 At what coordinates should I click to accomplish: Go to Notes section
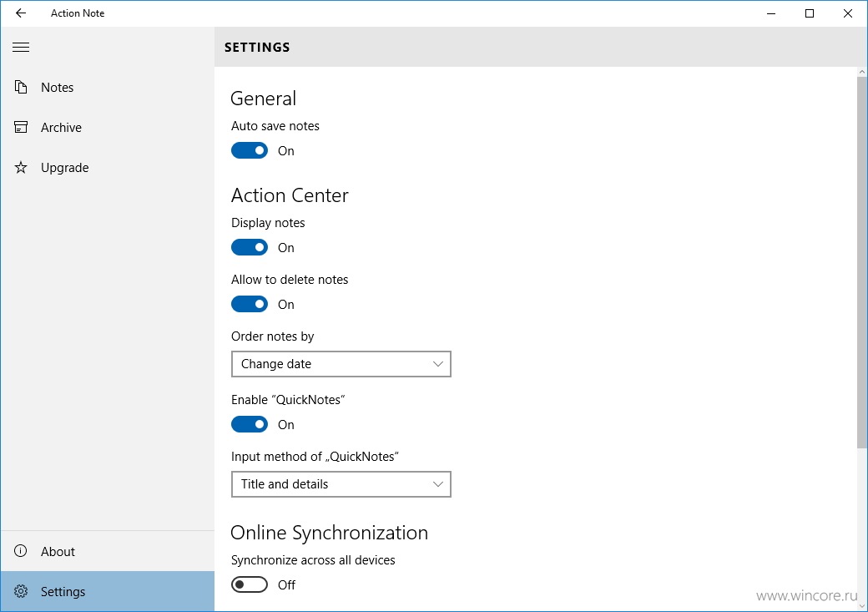[x=108, y=87]
